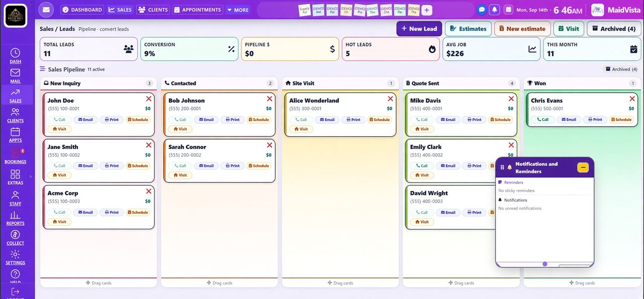644x299 pixels.
Task: Open the small Archived (4) pipeline link
Action: point(621,69)
